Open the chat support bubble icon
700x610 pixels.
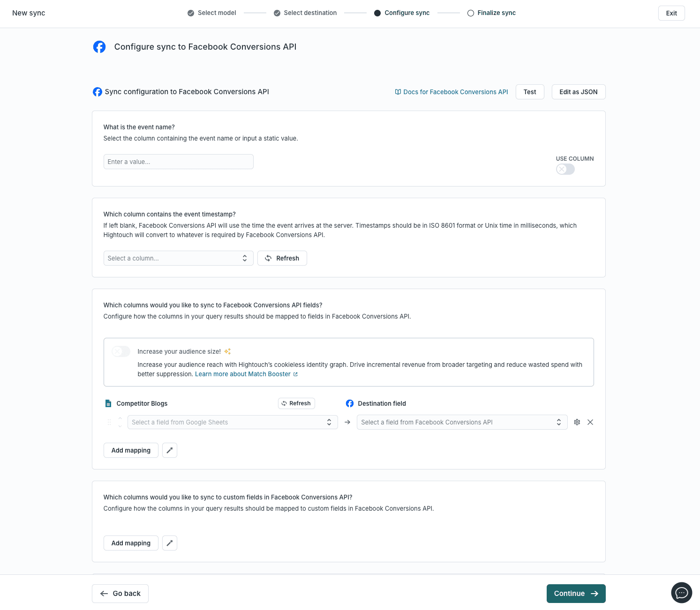[x=681, y=593]
